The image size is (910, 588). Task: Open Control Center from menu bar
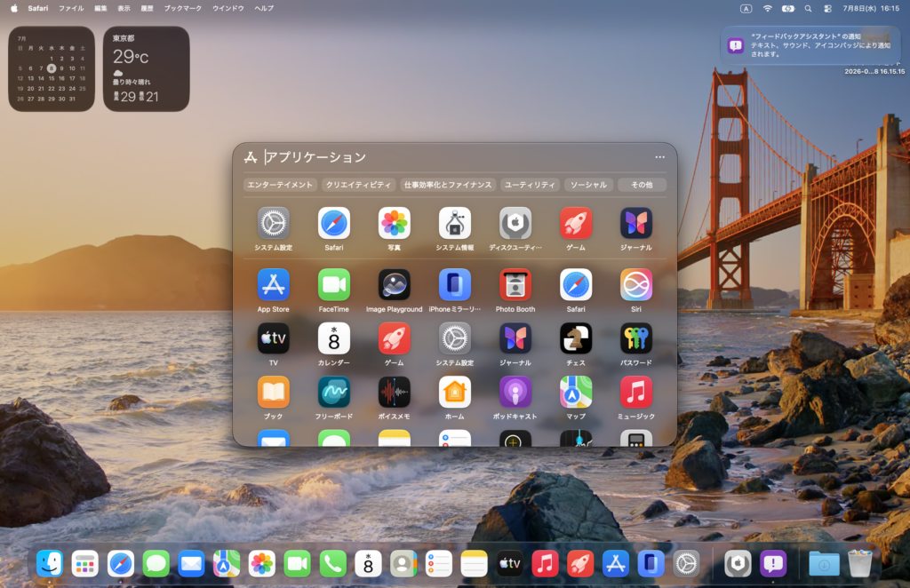click(x=827, y=8)
